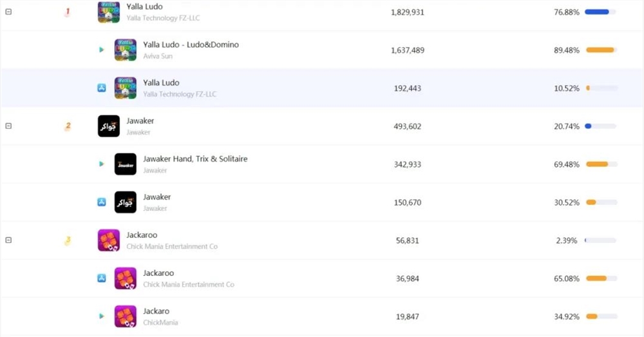The width and height of the screenshot is (644, 337).
Task: Click Google Play icon beside Jackaro
Action: [x=101, y=316]
